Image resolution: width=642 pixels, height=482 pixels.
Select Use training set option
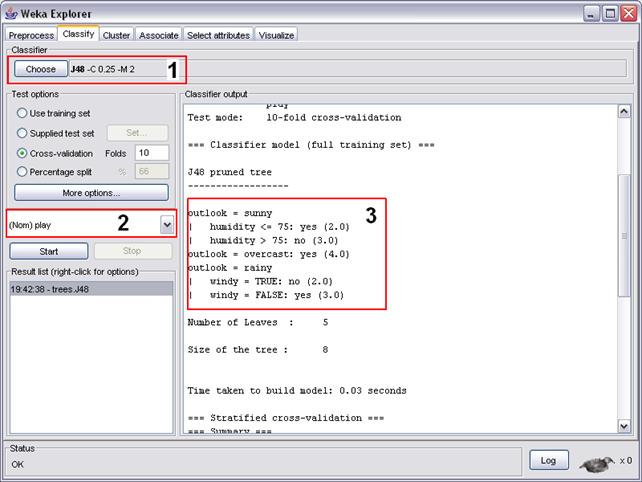point(21,112)
